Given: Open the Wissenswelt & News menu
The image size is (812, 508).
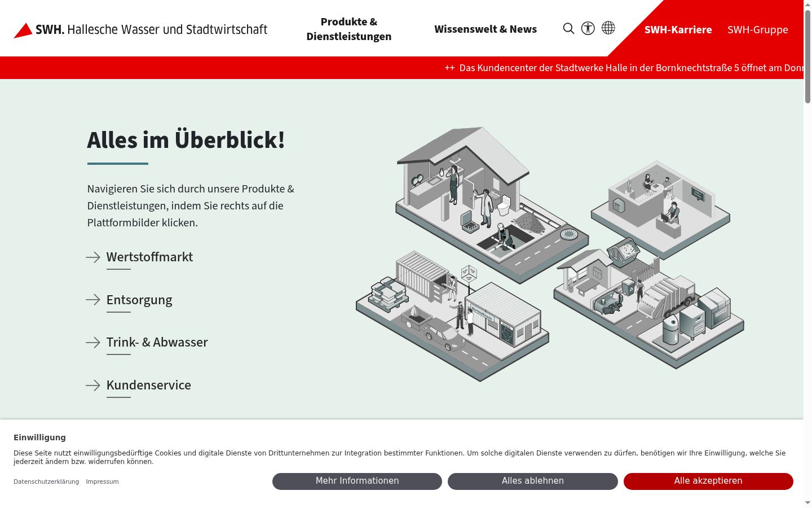Looking at the screenshot, I should (486, 29).
